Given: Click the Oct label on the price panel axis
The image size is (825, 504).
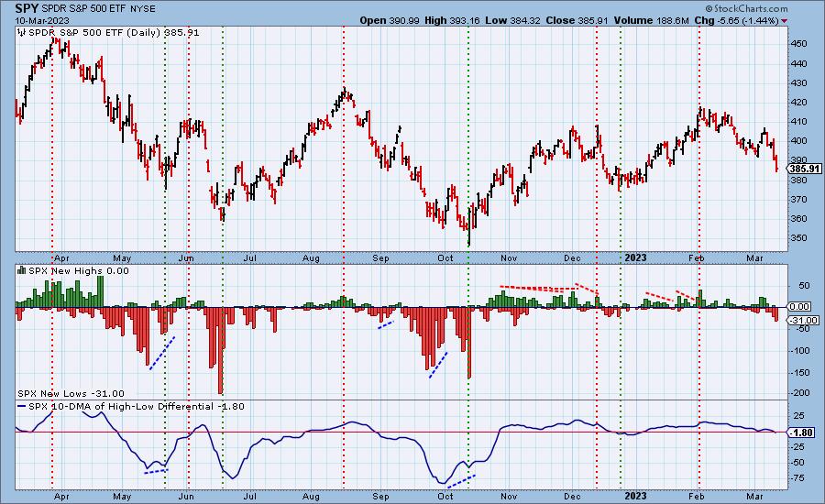Looking at the screenshot, I should coord(445,257).
